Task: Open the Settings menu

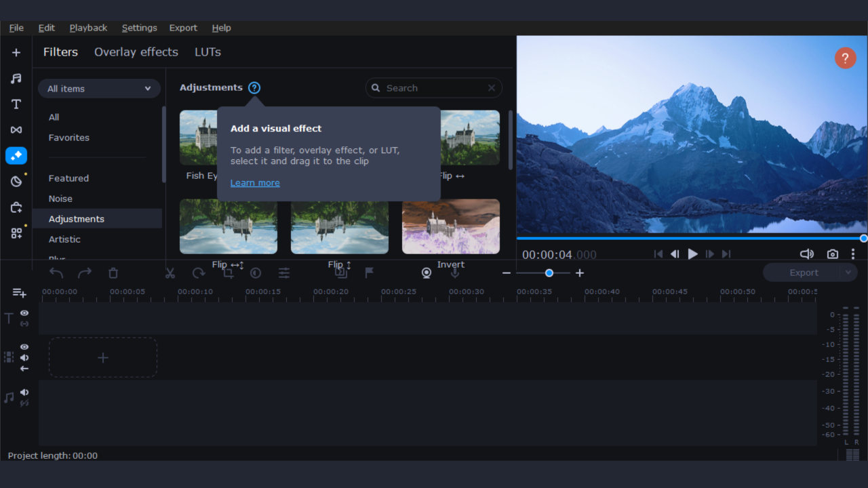Action: [x=139, y=28]
